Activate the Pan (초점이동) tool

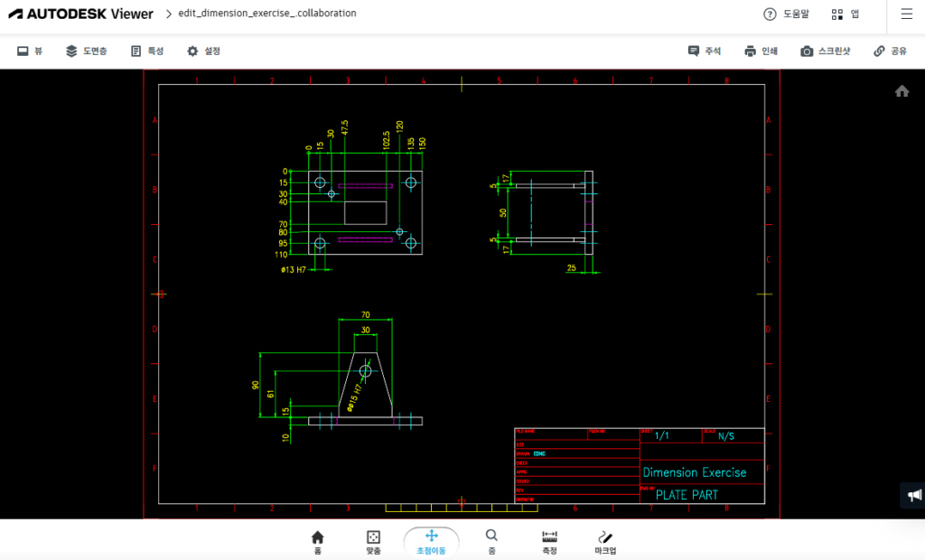pos(431,541)
